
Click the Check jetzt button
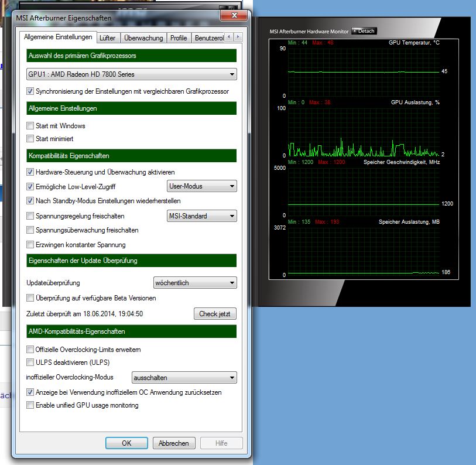[x=215, y=314]
